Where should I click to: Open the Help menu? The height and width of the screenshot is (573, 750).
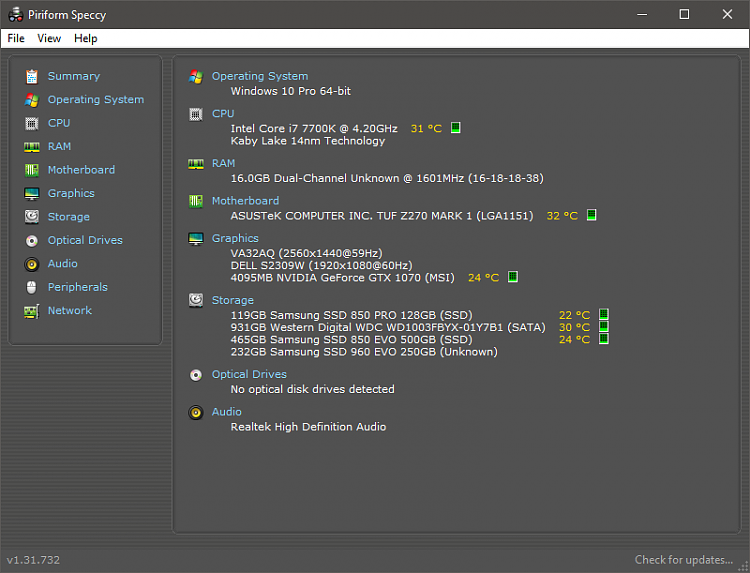pyautogui.click(x=86, y=38)
